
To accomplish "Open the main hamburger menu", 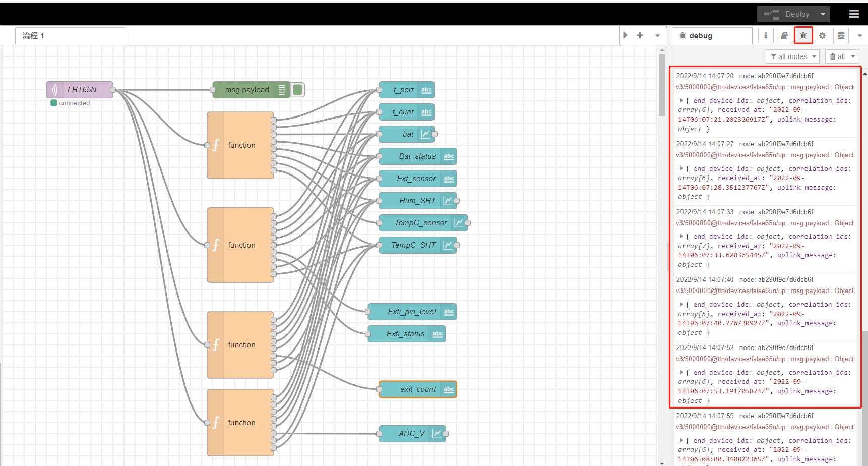I will [x=854, y=14].
